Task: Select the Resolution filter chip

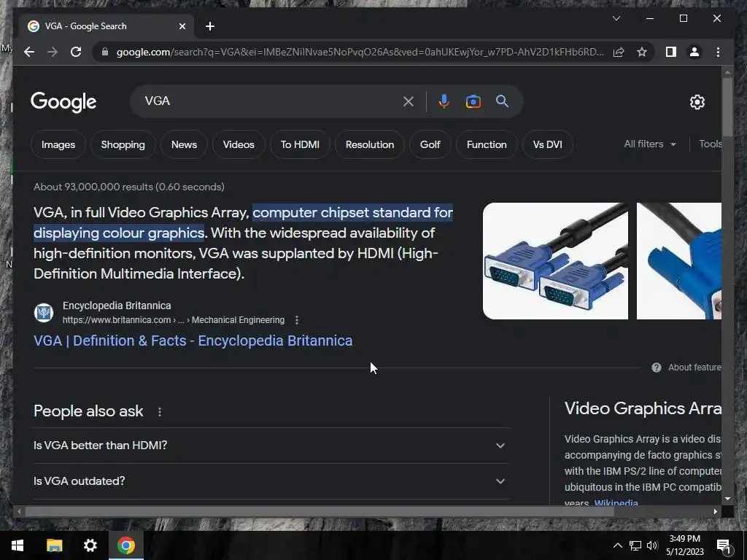Action: (x=370, y=144)
